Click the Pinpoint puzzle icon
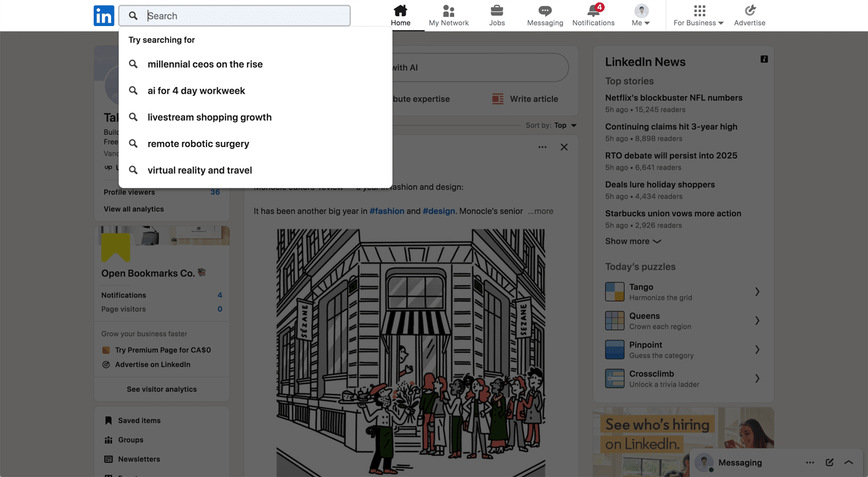 [x=615, y=350]
